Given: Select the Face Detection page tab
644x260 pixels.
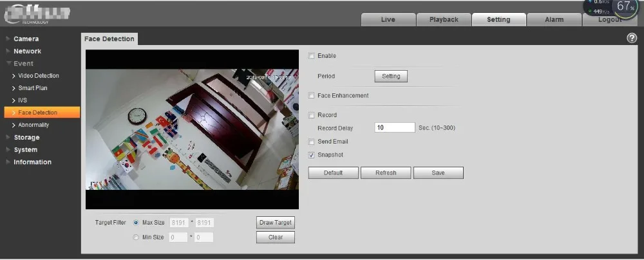Looking at the screenshot, I should pyautogui.click(x=109, y=39).
